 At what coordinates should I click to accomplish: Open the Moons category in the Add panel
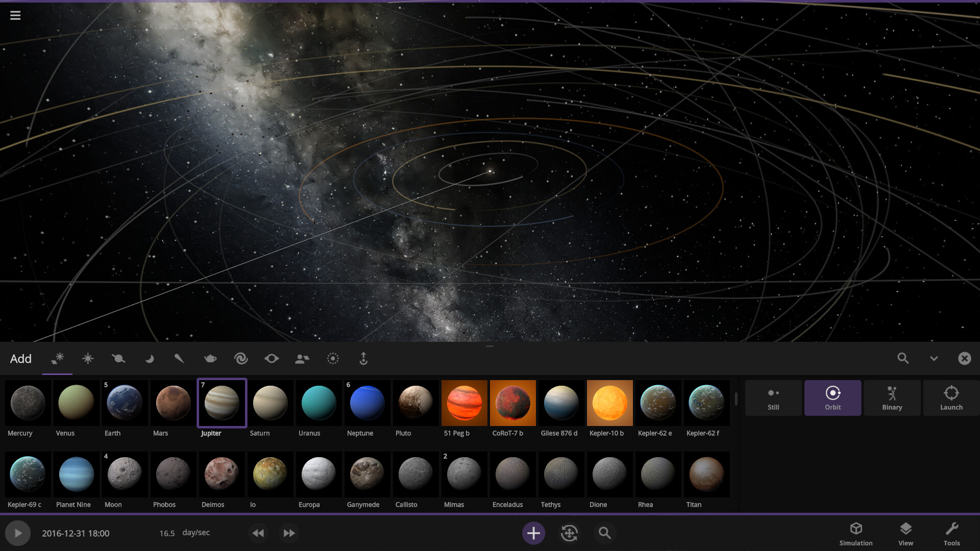coord(150,359)
